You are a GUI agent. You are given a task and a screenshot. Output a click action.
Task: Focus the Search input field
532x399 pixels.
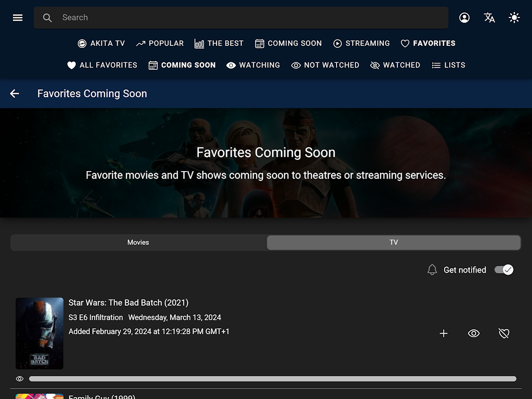241,17
